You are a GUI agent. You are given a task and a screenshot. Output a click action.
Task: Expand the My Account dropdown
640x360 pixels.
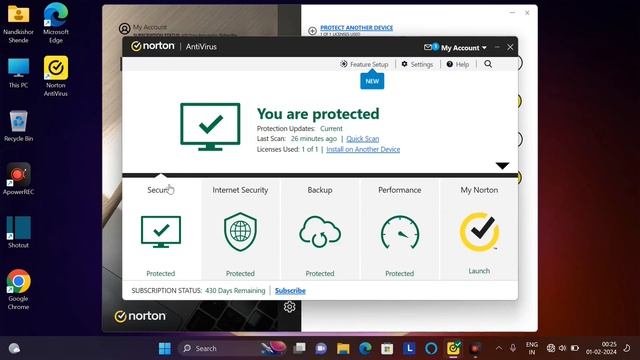pos(464,48)
